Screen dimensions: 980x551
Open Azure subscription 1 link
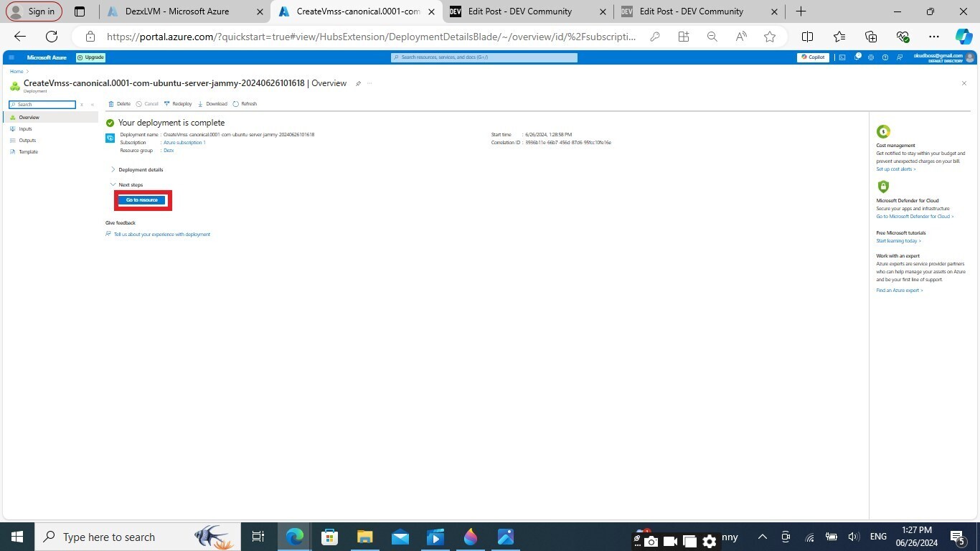[x=184, y=143]
